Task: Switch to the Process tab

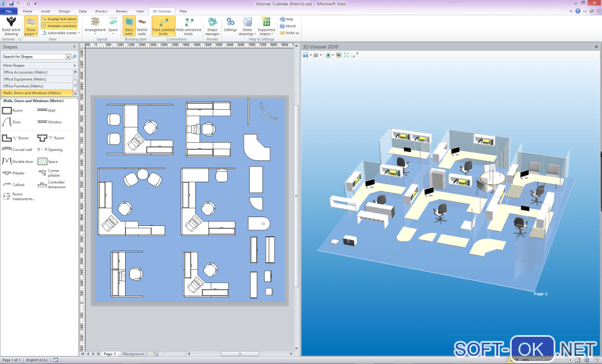Action: click(102, 11)
